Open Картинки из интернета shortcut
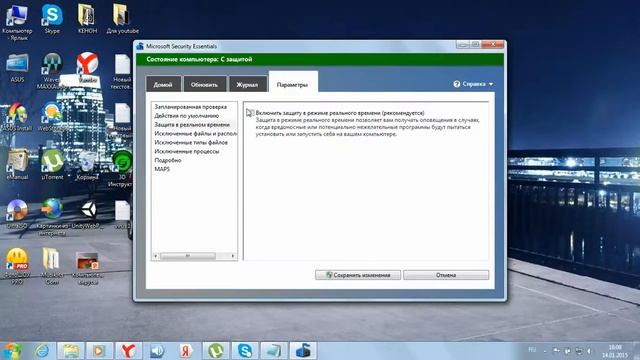 [52, 216]
